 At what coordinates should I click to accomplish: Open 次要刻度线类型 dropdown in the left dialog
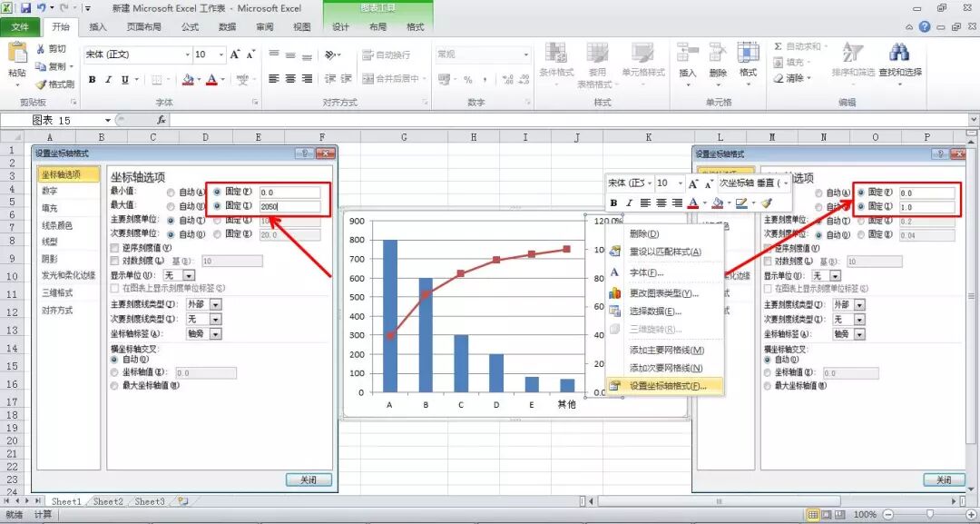[216, 319]
